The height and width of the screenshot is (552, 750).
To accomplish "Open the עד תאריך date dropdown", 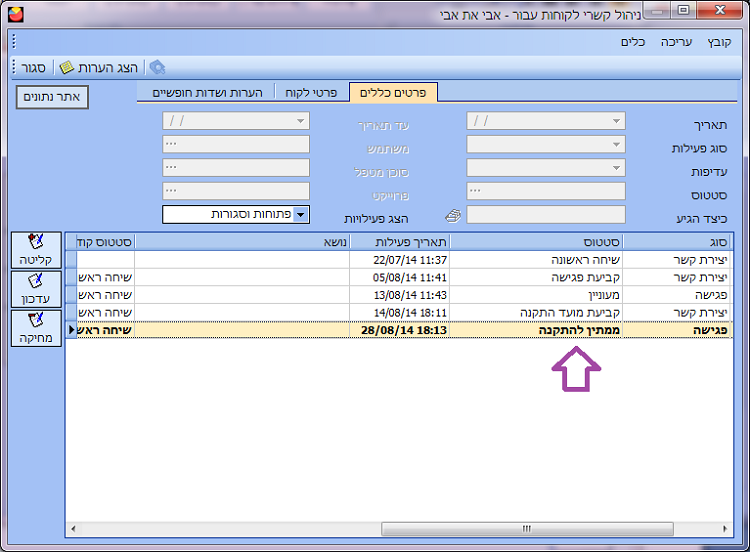I will tap(300, 121).
